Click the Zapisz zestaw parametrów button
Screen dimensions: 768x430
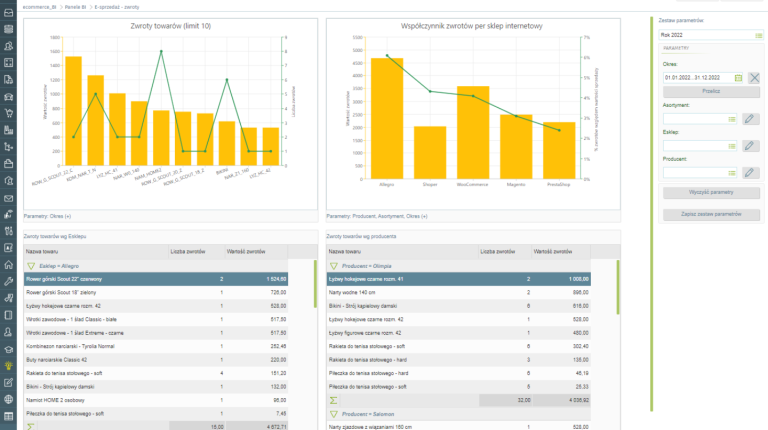[x=711, y=214]
